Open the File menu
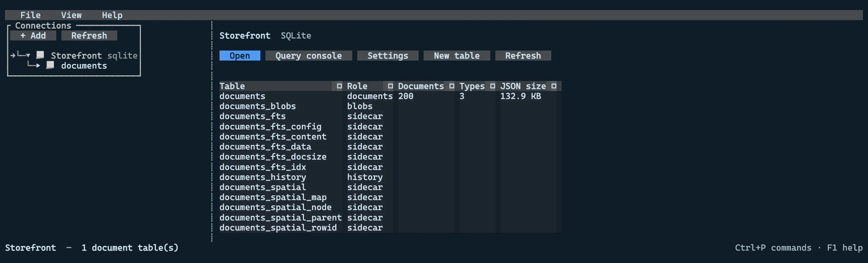 click(30, 15)
